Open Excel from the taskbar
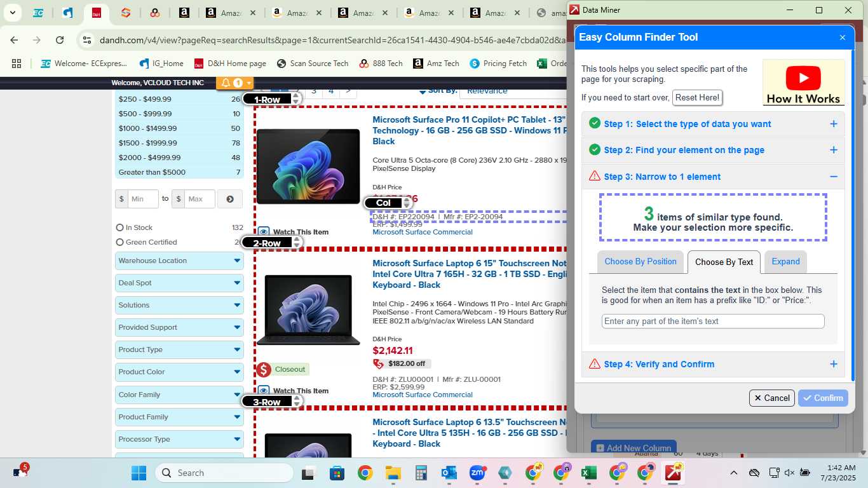The width and height of the screenshot is (868, 488). [x=589, y=473]
